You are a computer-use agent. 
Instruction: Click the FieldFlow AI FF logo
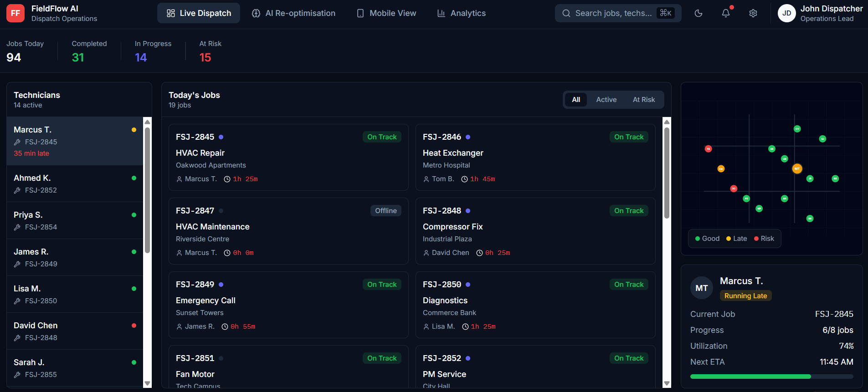click(15, 13)
